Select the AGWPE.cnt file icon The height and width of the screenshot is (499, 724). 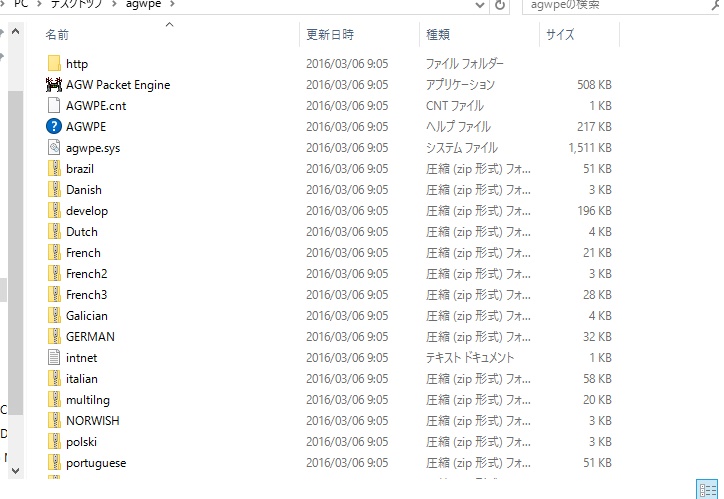pyautogui.click(x=54, y=106)
